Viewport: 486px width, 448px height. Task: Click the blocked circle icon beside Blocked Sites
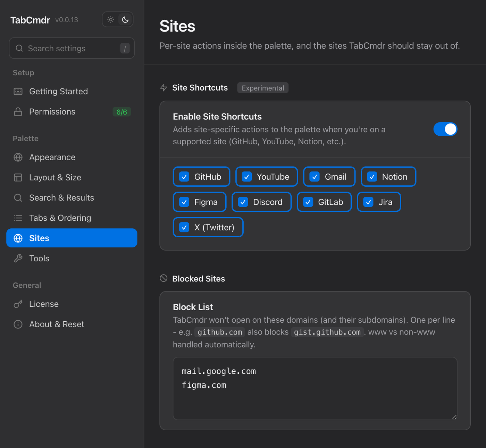[x=164, y=278]
